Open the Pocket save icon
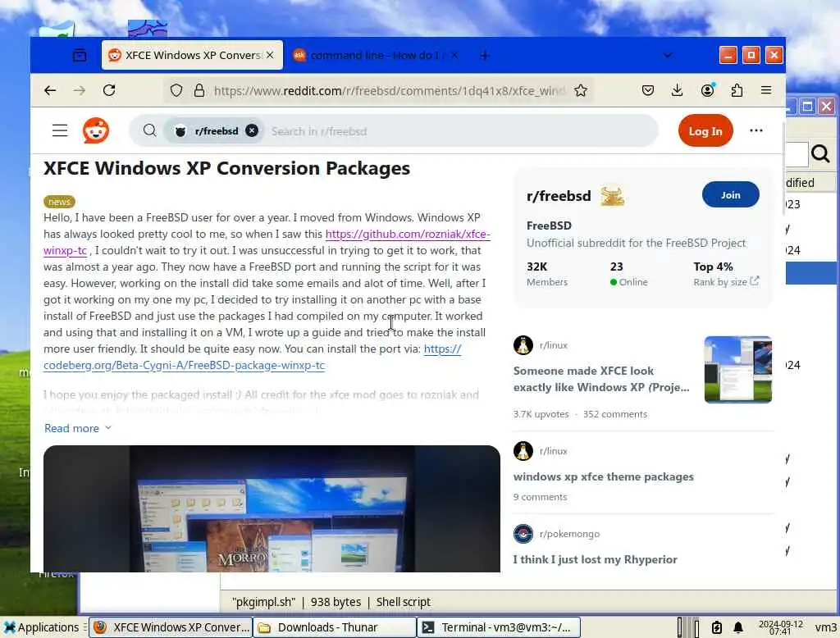 [648, 90]
